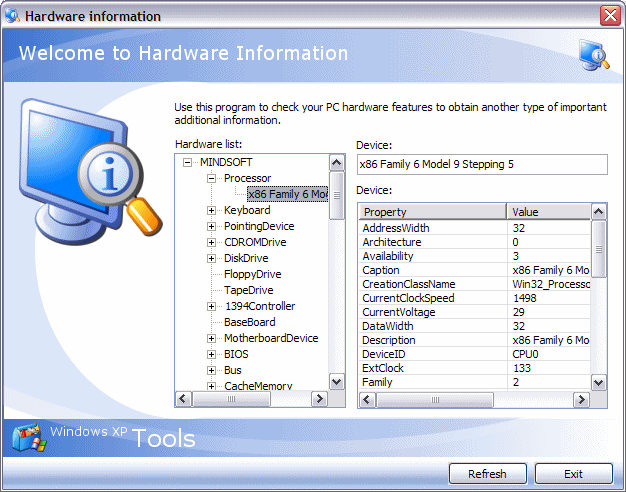Click property table scroll down arrow
Viewport: 626px width, 492px height.
click(x=598, y=383)
